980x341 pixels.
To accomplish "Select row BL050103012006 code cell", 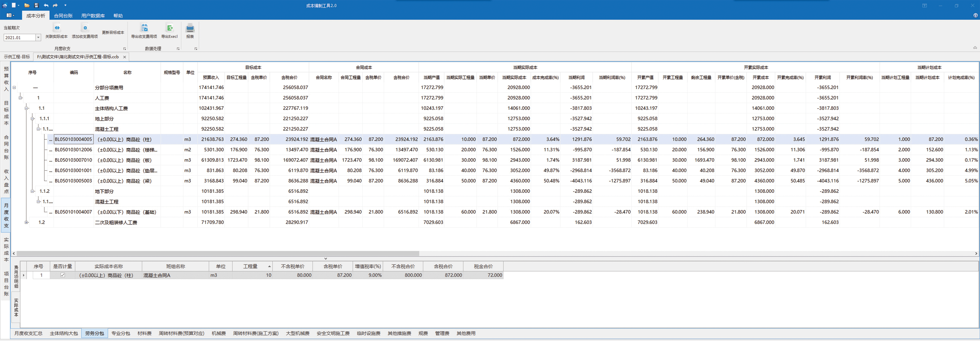I will (73, 150).
